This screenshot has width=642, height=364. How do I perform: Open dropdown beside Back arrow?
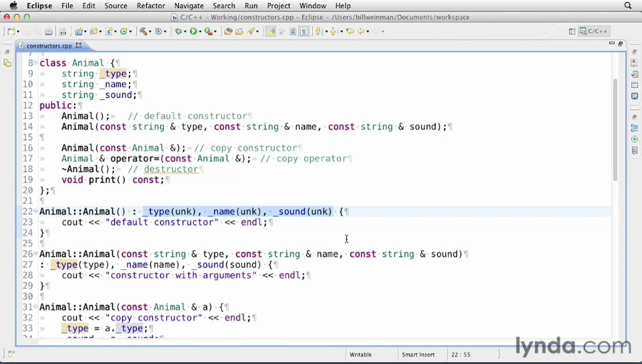tap(368, 31)
